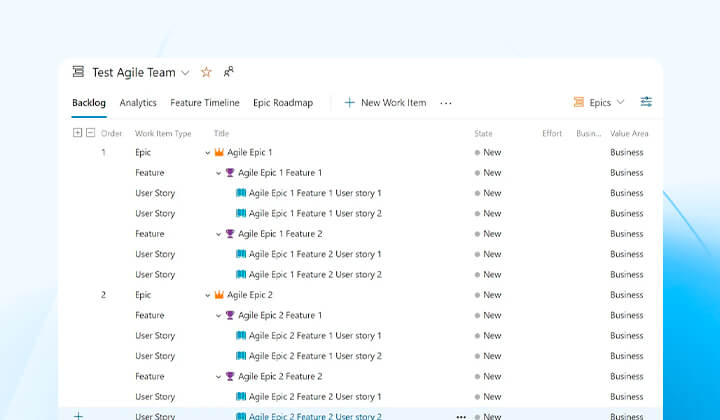The image size is (720, 420).
Task: Go to the Feature Timeline tab
Action: pyautogui.click(x=205, y=103)
